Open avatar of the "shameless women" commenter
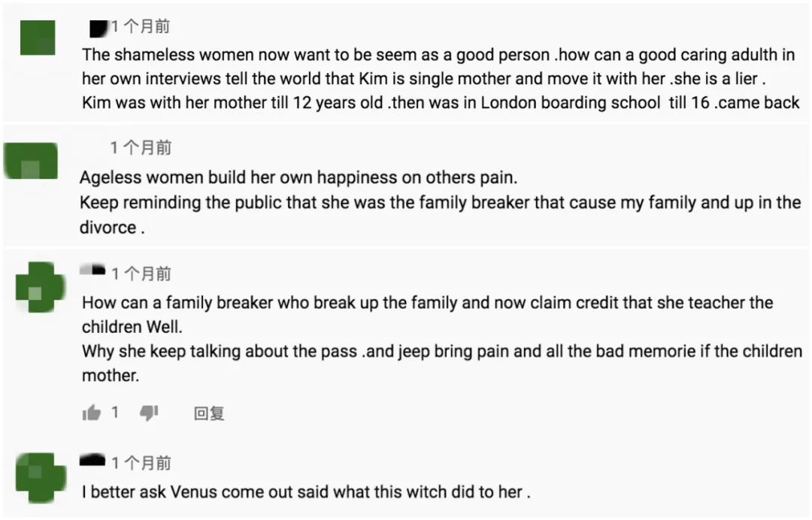Image resolution: width=812 pixels, height=520 pixels. pyautogui.click(x=38, y=37)
